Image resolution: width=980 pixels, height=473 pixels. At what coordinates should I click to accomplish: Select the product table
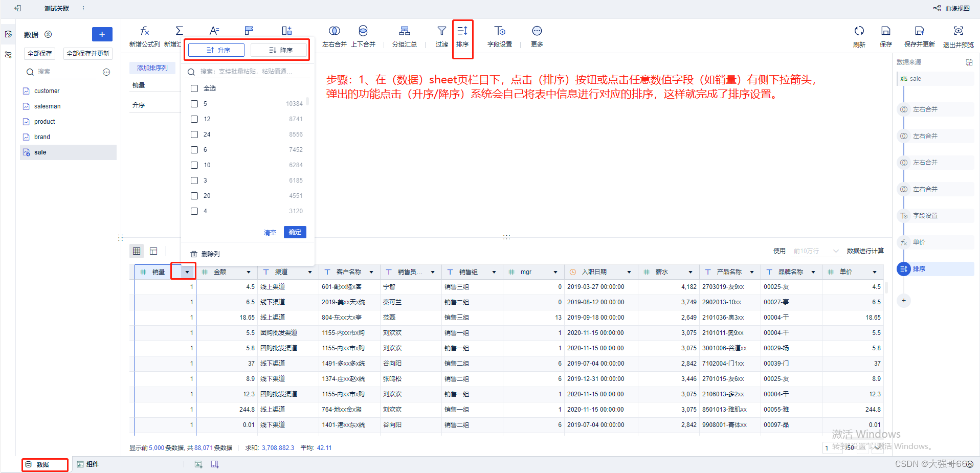[x=69, y=122]
